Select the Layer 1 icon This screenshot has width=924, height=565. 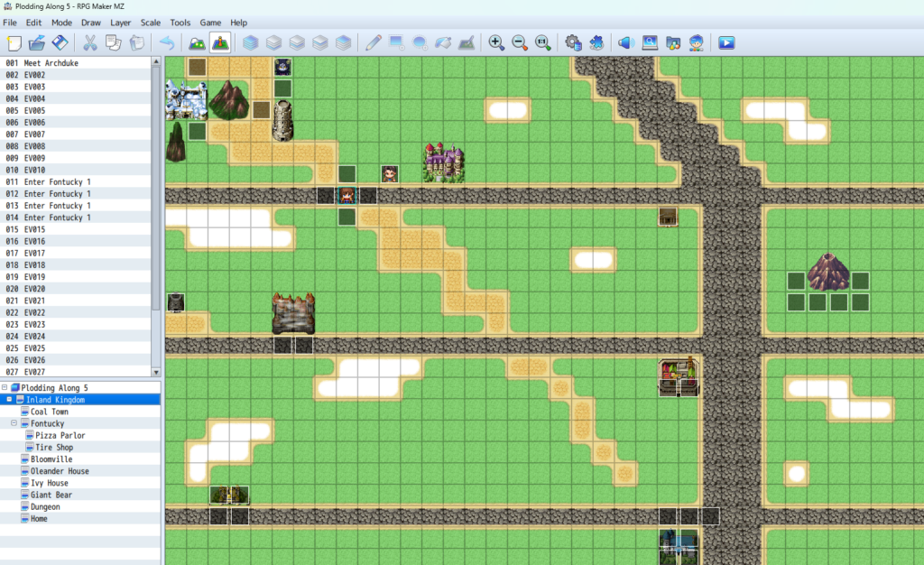273,43
